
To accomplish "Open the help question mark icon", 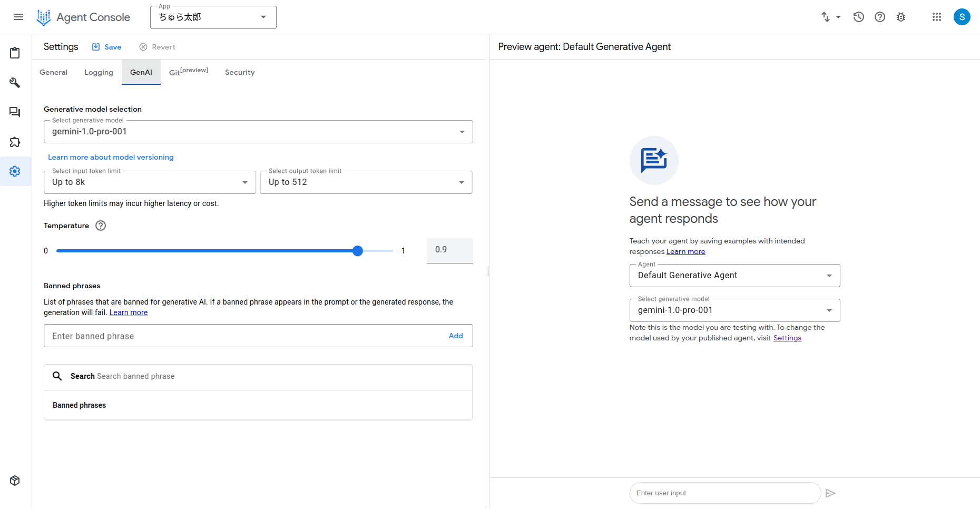I will click(880, 17).
